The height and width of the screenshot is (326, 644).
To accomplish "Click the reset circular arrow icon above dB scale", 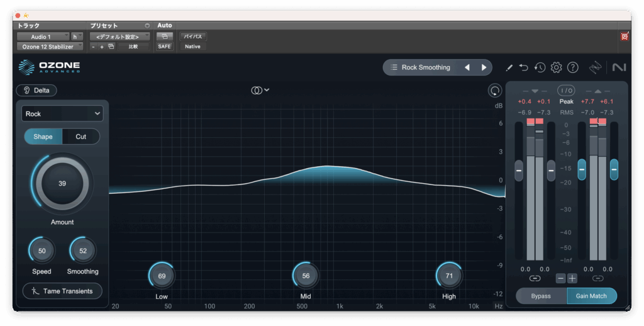I will pyautogui.click(x=495, y=91).
